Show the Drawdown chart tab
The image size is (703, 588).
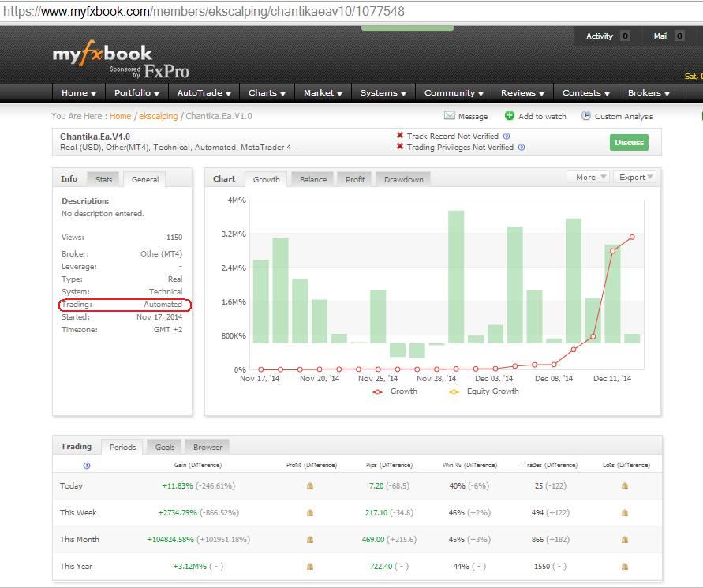point(403,179)
